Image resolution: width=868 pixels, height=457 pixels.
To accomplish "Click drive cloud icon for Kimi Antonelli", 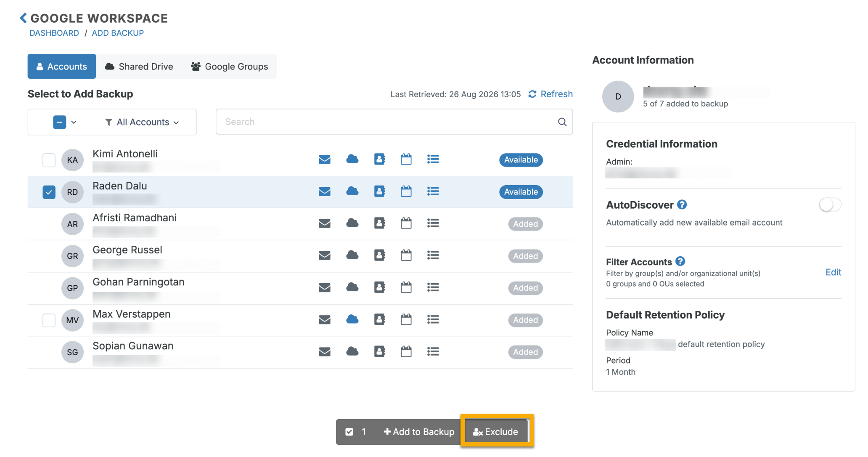I will [352, 159].
